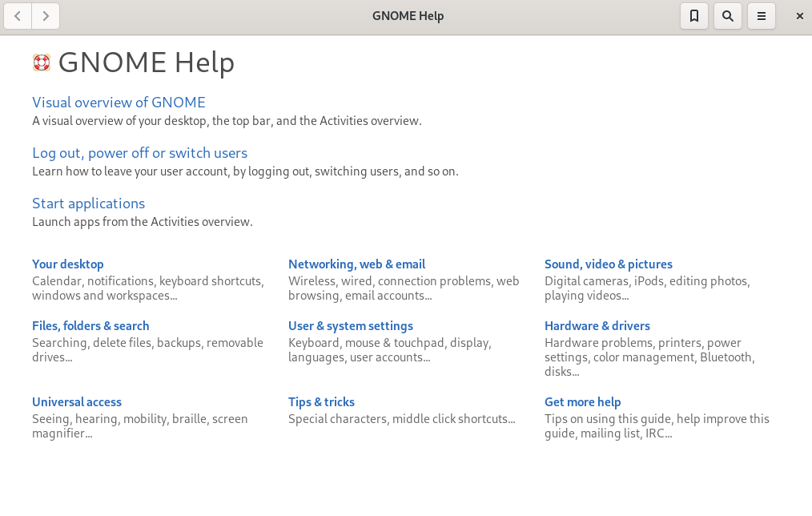The height and width of the screenshot is (516, 812).
Task: Open Universal access section
Action: [77, 402]
